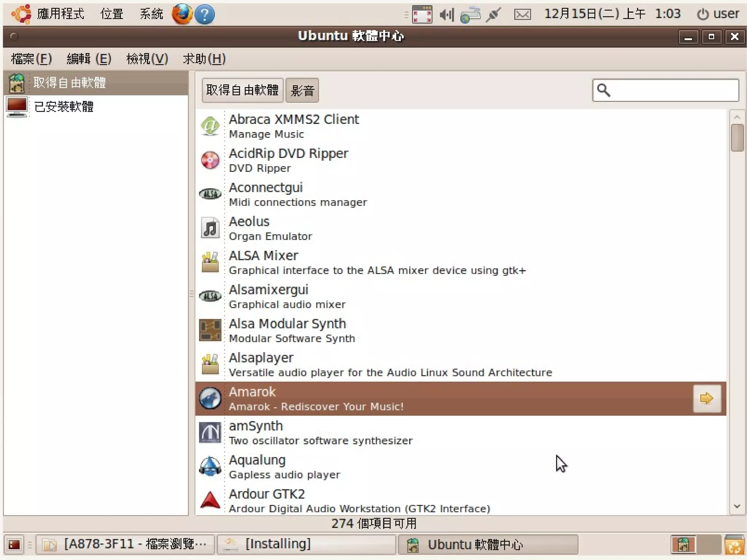
Task: Select the Alsamixergui row
Action: pyautogui.click(x=461, y=296)
